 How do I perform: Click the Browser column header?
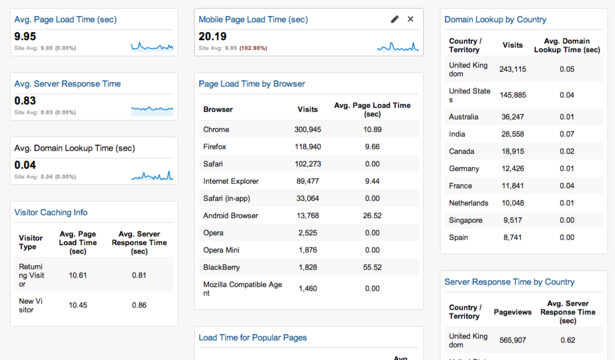(218, 109)
